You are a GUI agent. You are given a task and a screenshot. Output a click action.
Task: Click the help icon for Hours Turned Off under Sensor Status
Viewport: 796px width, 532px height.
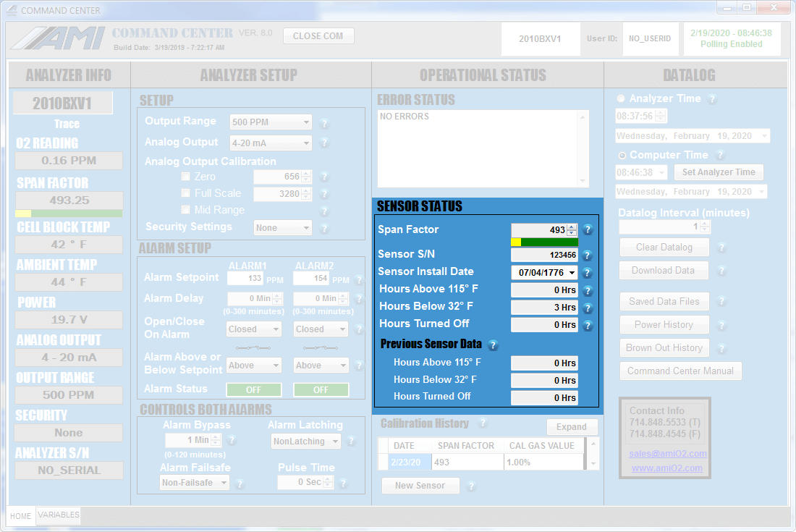point(588,326)
